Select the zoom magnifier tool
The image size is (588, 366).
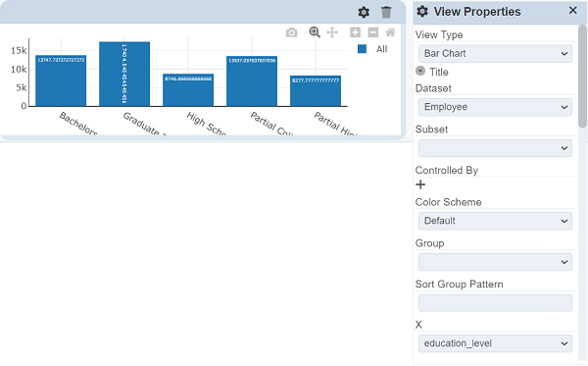[x=315, y=32]
